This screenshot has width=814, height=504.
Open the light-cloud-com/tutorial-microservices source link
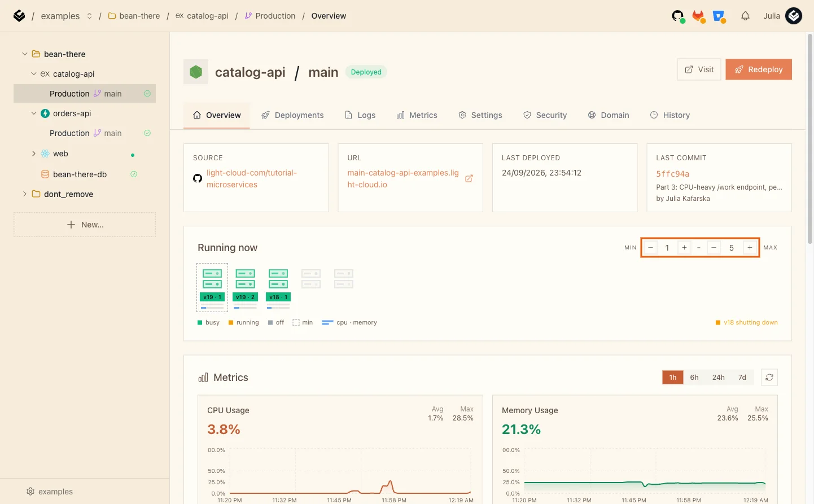252,179
